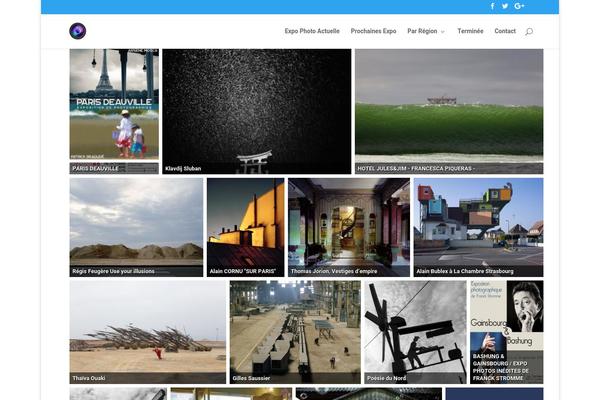The width and height of the screenshot is (600, 400).
Task: Open the Twitter icon in top bar
Action: (x=505, y=6)
